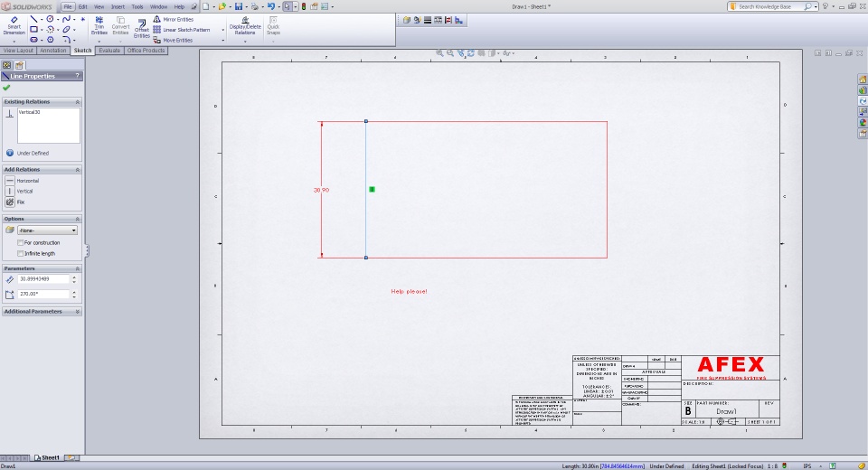Click the Line Properties help question mark

coord(78,76)
